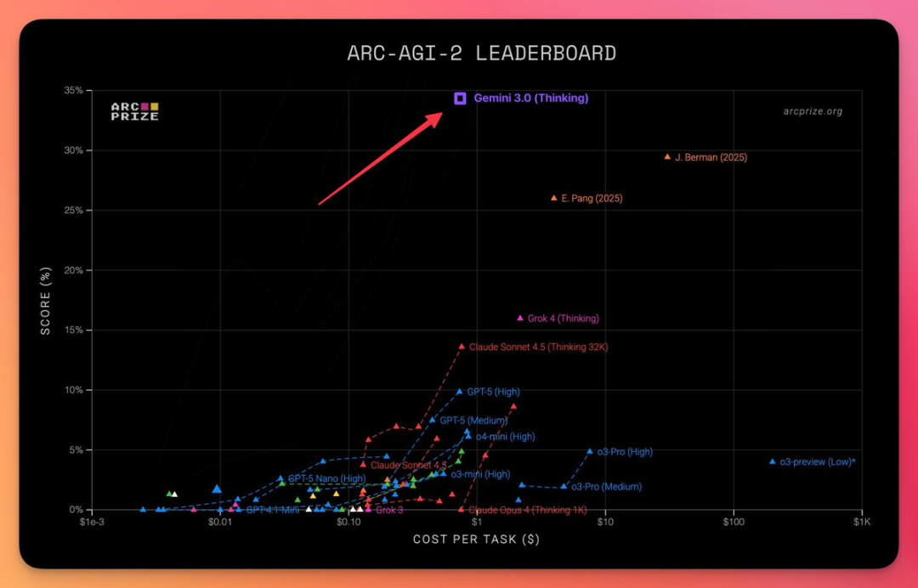Select the Claude Opus 4 (Thinking 1K) label

(x=528, y=510)
